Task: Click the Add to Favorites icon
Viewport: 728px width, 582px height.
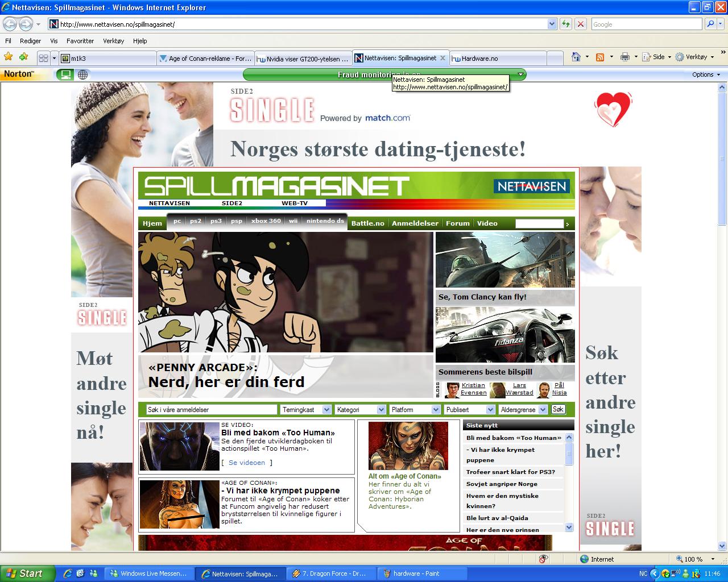Action: pos(23,57)
